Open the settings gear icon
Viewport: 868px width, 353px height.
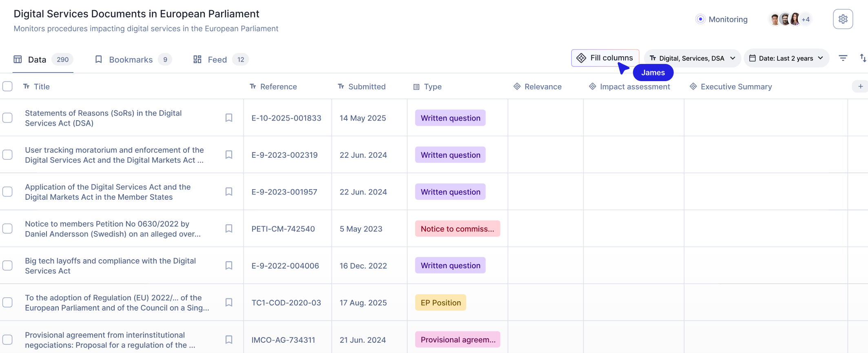click(x=843, y=19)
